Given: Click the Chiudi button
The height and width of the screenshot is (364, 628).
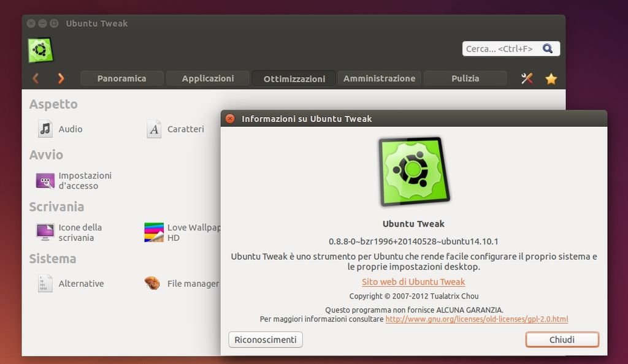Looking at the screenshot, I should point(562,339).
